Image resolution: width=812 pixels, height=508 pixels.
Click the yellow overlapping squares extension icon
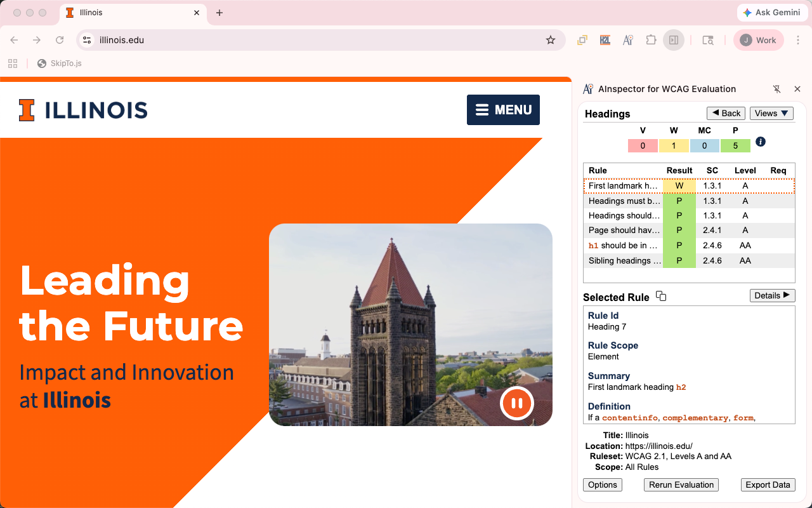pyautogui.click(x=582, y=40)
